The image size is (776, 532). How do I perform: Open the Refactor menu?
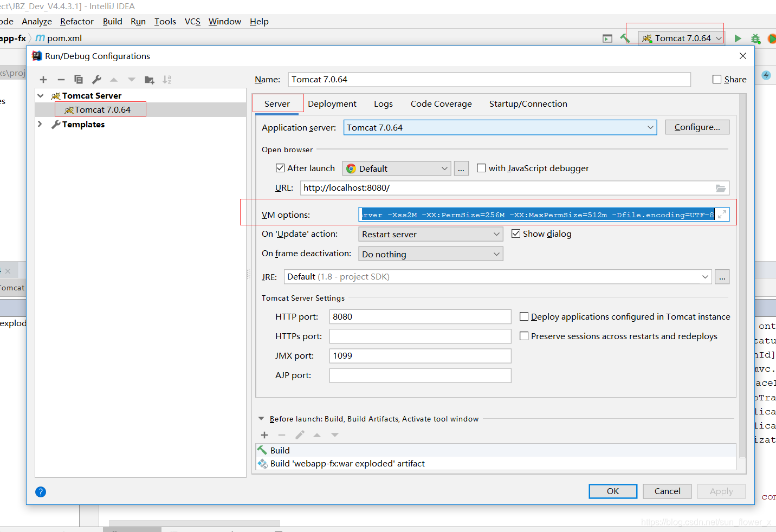coord(77,21)
